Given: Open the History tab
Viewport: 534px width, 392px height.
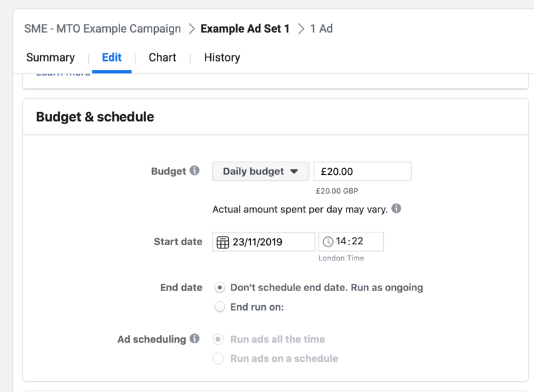Looking at the screenshot, I should tap(222, 57).
